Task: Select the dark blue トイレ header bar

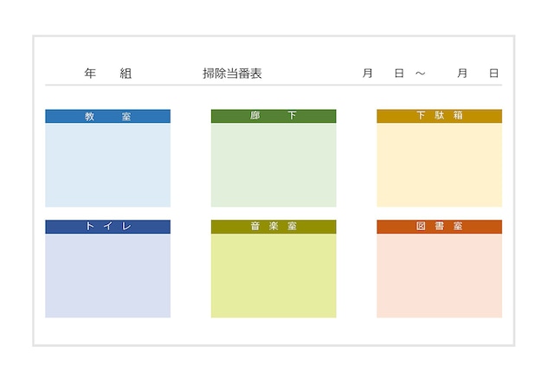Action: tap(107, 227)
